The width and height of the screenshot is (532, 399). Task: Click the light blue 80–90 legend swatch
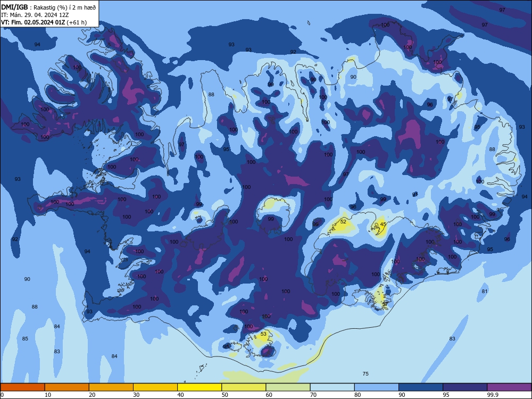tap(377, 387)
